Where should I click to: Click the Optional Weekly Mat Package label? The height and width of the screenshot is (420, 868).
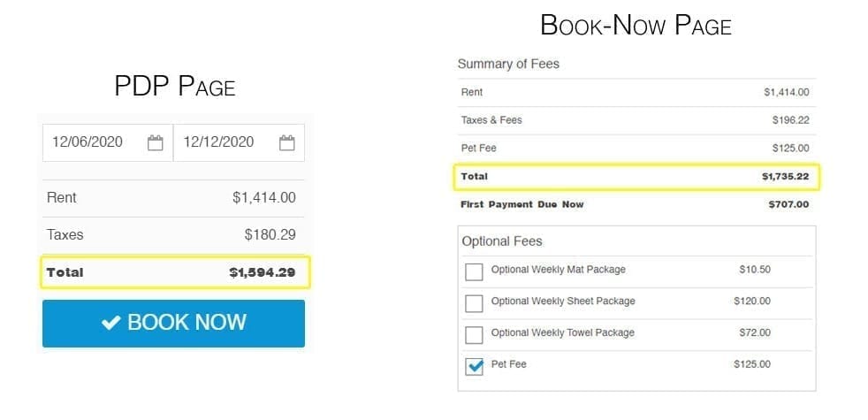558,270
